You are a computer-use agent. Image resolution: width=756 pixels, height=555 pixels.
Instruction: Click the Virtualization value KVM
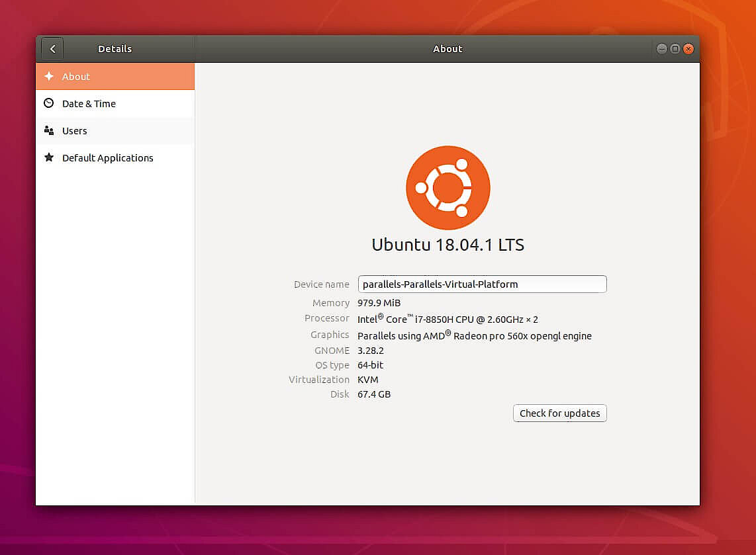pyautogui.click(x=367, y=380)
